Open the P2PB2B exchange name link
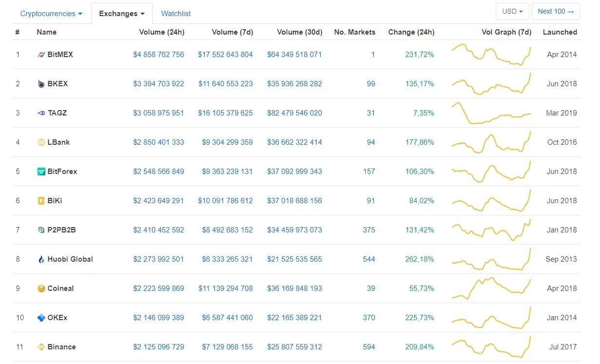Viewport: 600px width, 364px height. (x=62, y=230)
